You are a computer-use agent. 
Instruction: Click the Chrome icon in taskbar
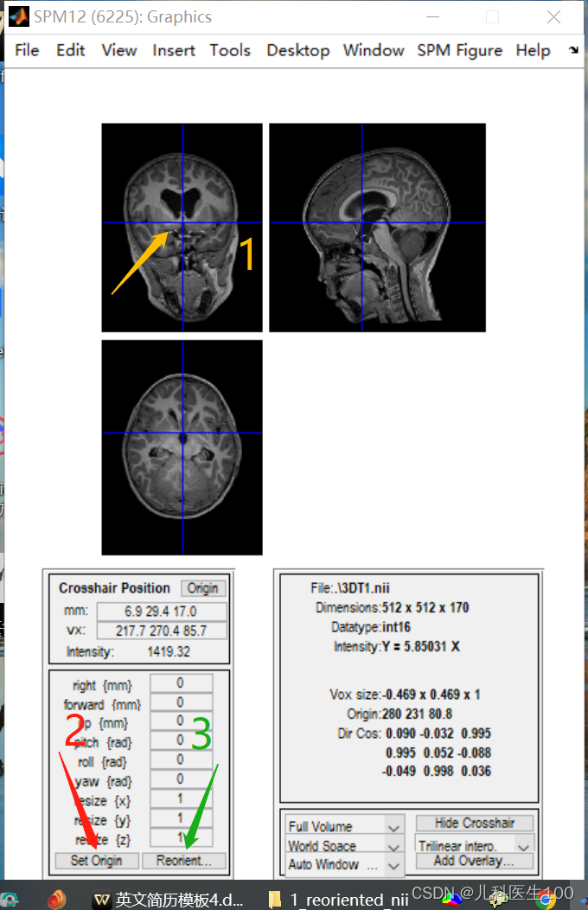pos(544,900)
